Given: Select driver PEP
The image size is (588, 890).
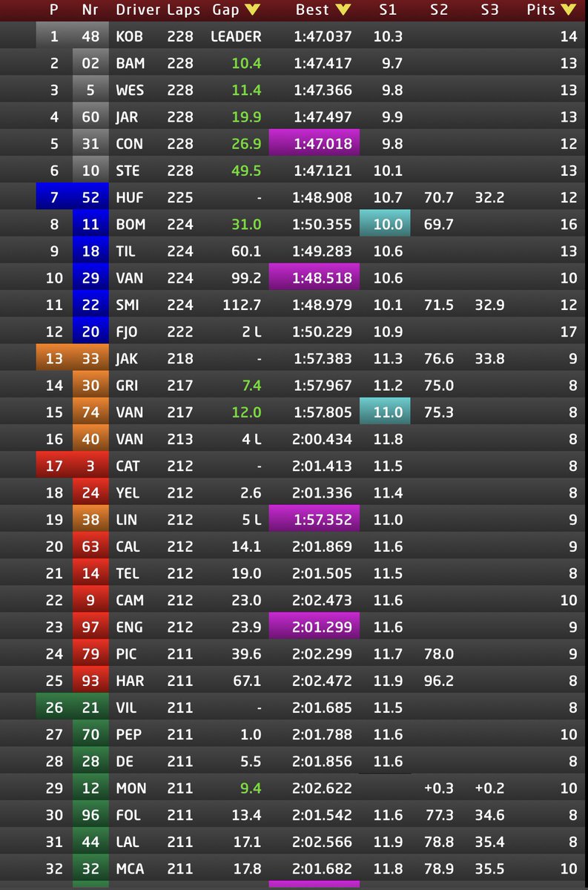Looking at the screenshot, I should pyautogui.click(x=129, y=734).
